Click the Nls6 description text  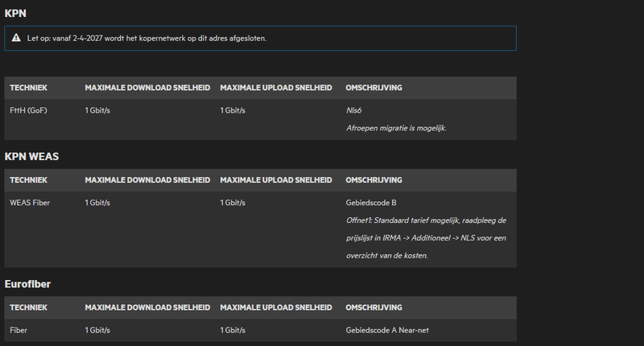click(355, 110)
